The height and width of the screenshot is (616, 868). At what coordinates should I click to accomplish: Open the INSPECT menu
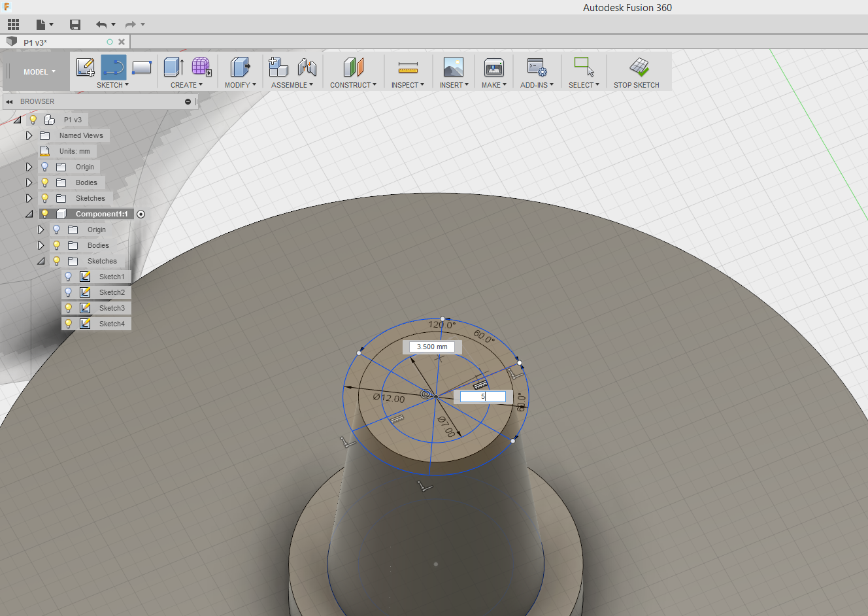(408, 85)
